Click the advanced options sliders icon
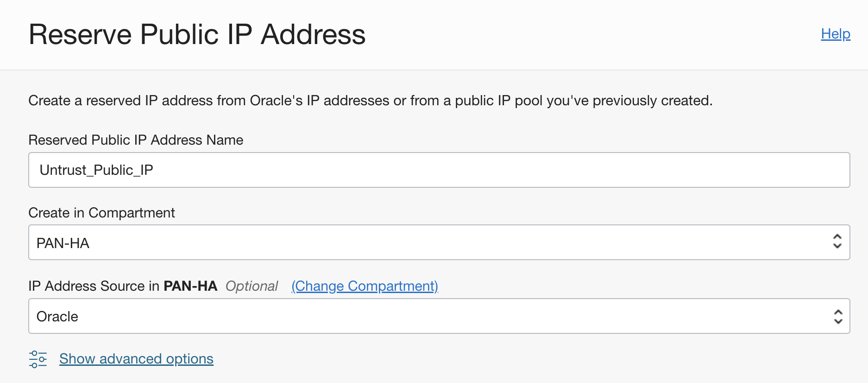Screen dimensions: 868x383 pos(38,358)
